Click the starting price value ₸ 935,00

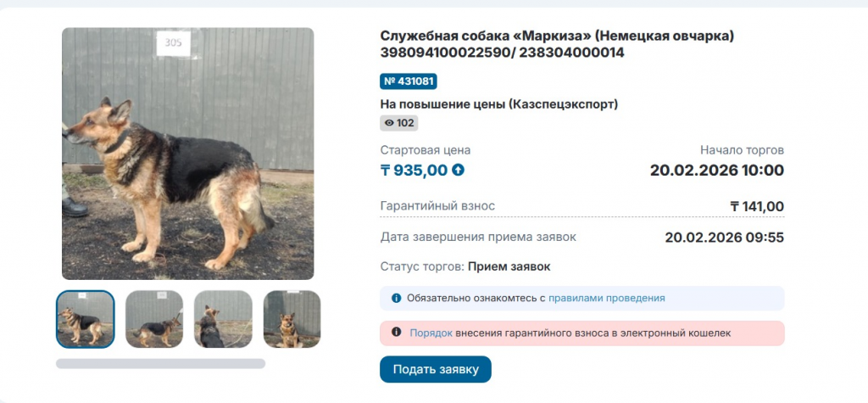[x=414, y=170]
